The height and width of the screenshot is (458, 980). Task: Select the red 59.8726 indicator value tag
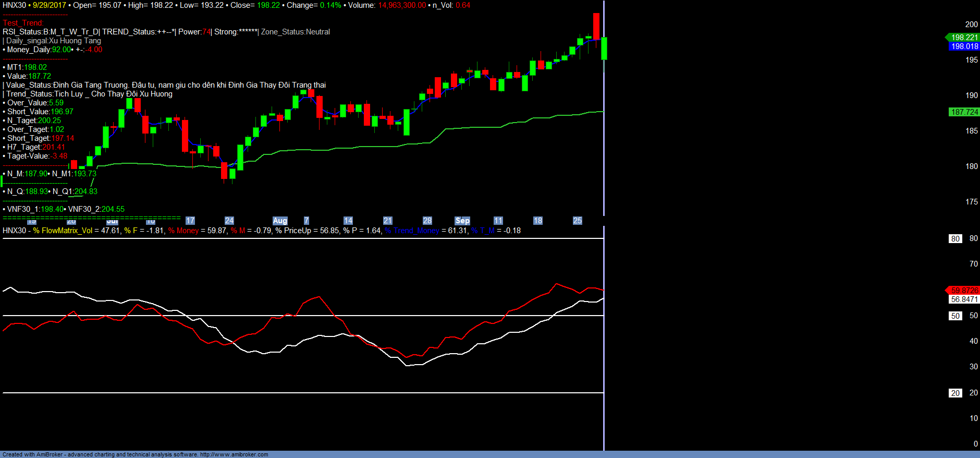coord(964,290)
